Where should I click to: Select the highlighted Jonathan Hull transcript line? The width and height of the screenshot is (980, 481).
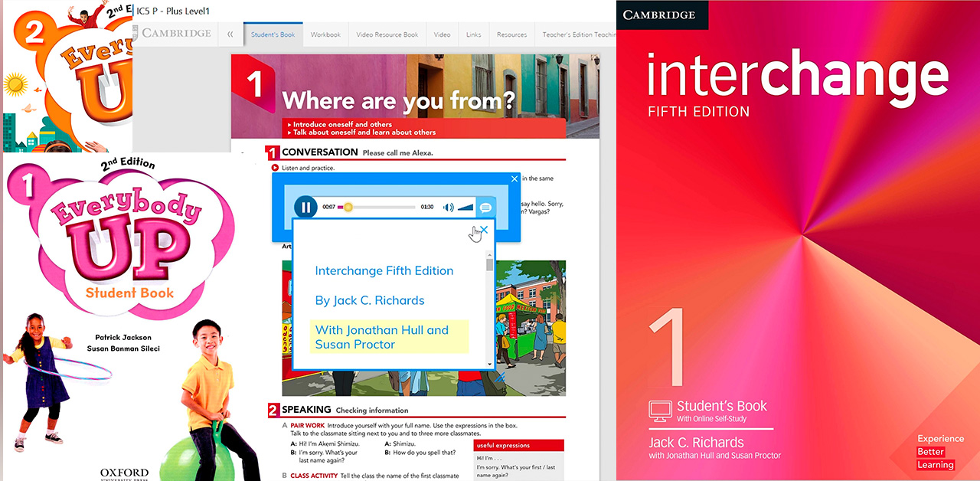[x=382, y=337]
